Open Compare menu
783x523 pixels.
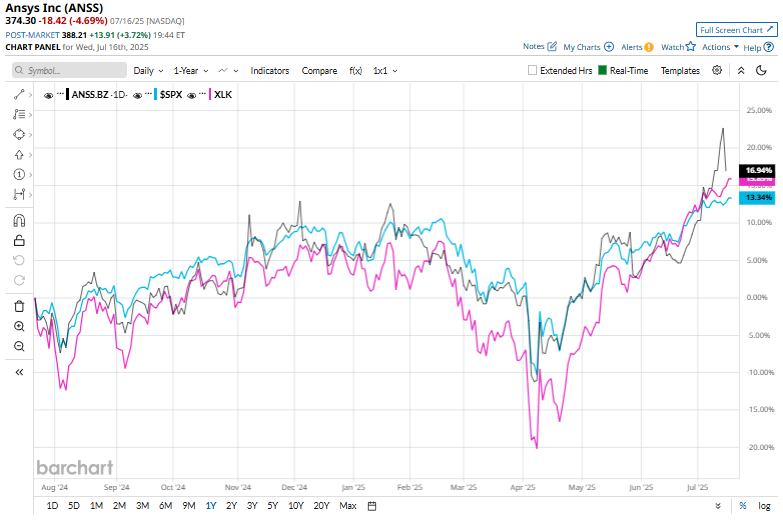tap(319, 70)
